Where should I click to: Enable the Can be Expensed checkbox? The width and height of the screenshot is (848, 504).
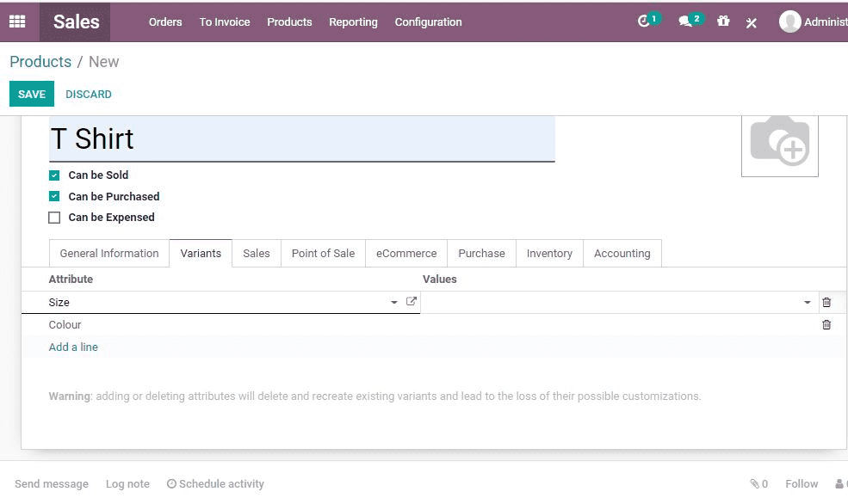pyautogui.click(x=54, y=217)
